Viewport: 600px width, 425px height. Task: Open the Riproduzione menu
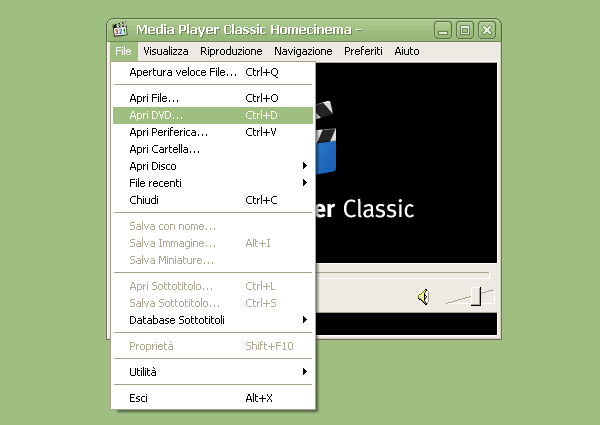(x=231, y=51)
